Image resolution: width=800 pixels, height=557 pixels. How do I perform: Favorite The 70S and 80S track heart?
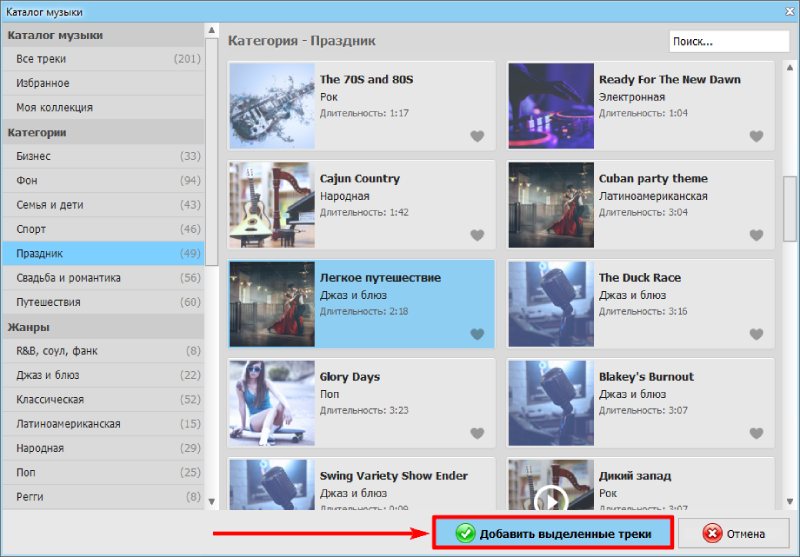coord(477,136)
